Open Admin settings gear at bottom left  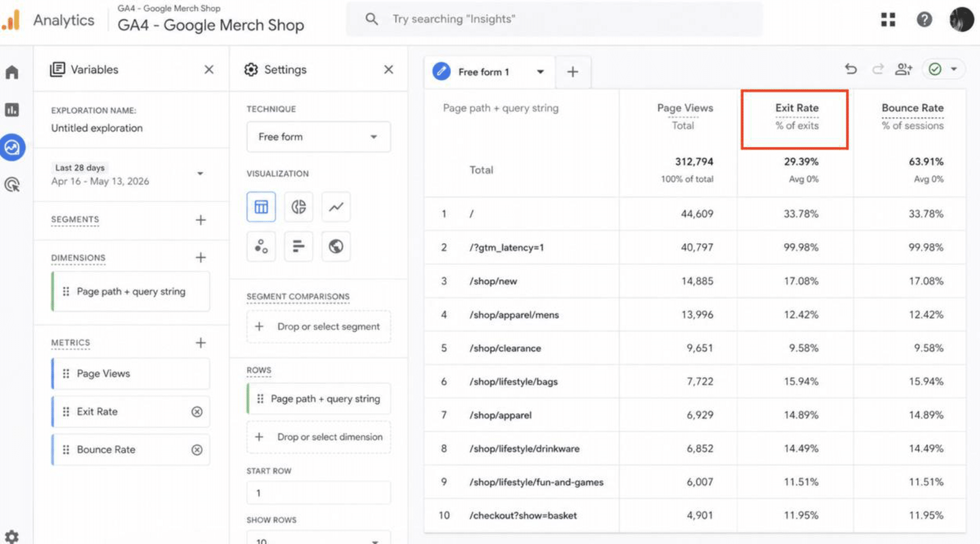[x=11, y=536]
